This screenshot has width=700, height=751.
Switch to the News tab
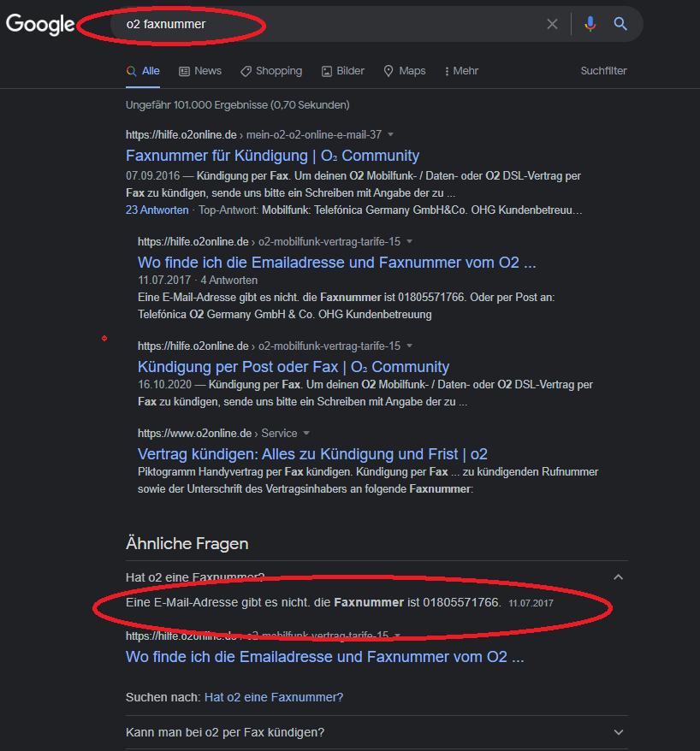(x=200, y=71)
